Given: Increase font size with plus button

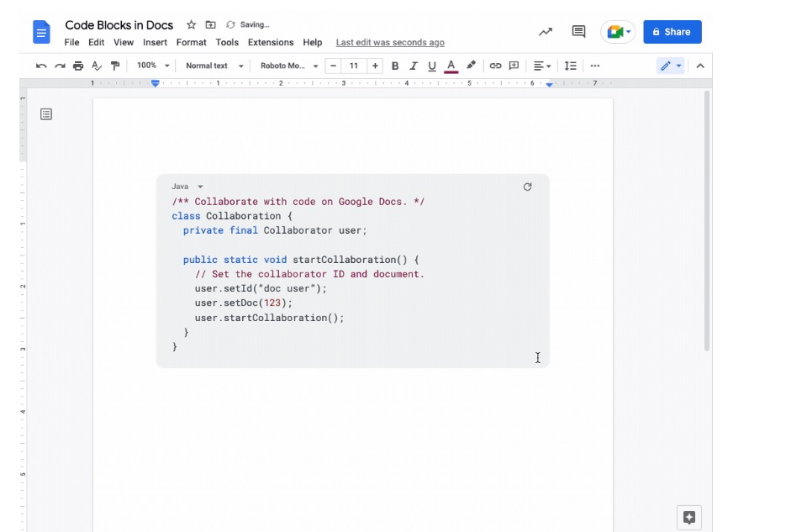Looking at the screenshot, I should (x=375, y=66).
